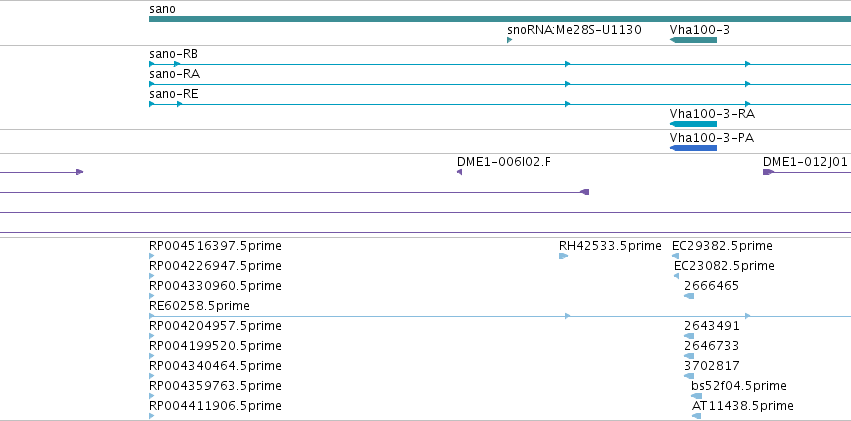Screen dimensions: 851x421
Task: Click the EC29382.5prime label
Action: point(722,246)
